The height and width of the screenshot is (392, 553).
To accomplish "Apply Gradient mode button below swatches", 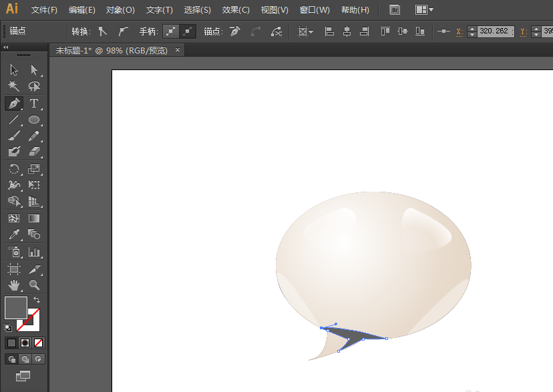I will 25,343.
